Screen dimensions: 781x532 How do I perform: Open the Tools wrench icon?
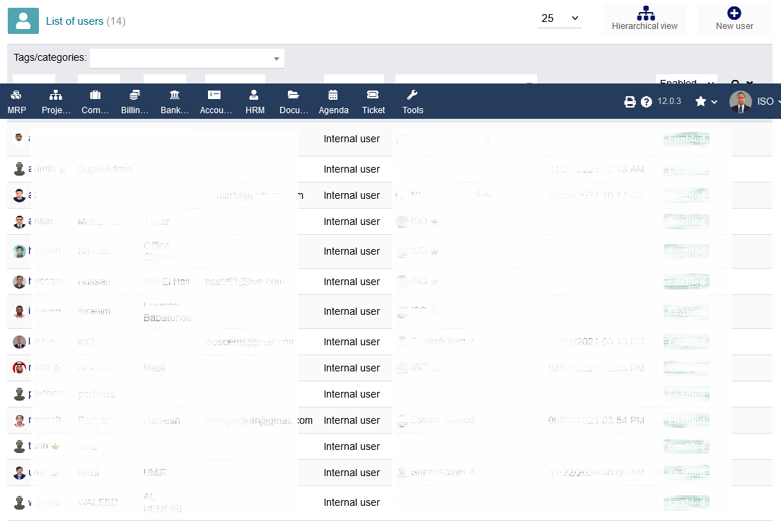(x=412, y=95)
